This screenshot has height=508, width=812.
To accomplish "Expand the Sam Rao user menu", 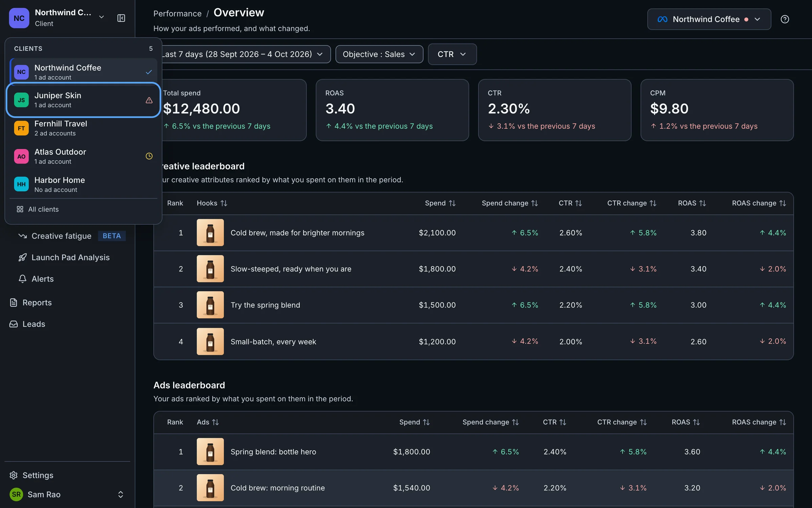I will [x=67, y=494].
